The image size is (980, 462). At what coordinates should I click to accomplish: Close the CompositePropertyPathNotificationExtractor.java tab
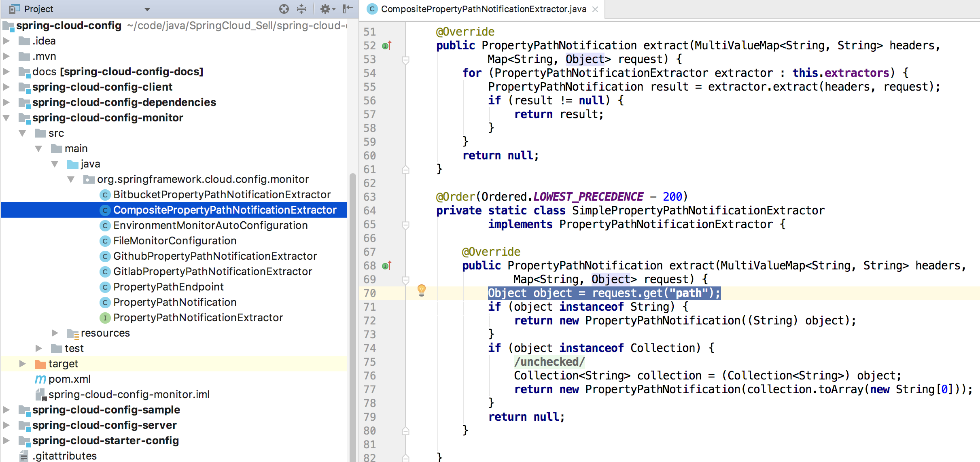point(595,9)
